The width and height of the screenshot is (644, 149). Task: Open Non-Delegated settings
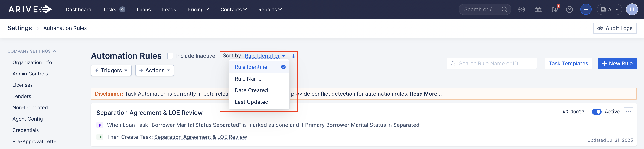coord(30,108)
